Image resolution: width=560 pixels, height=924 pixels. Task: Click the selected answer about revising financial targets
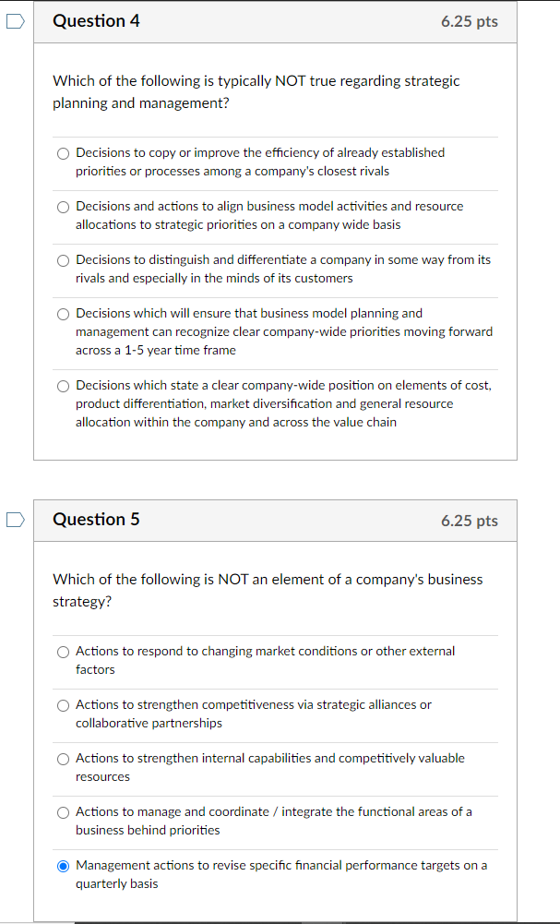[62, 866]
